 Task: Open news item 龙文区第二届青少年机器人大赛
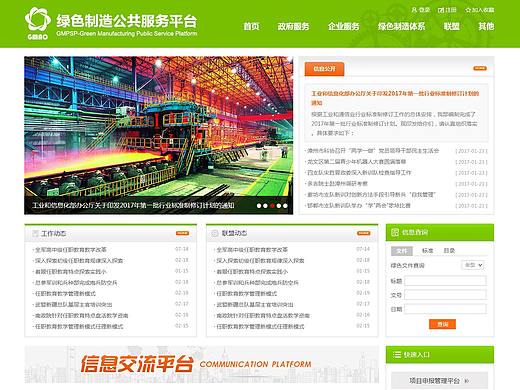tap(357, 162)
